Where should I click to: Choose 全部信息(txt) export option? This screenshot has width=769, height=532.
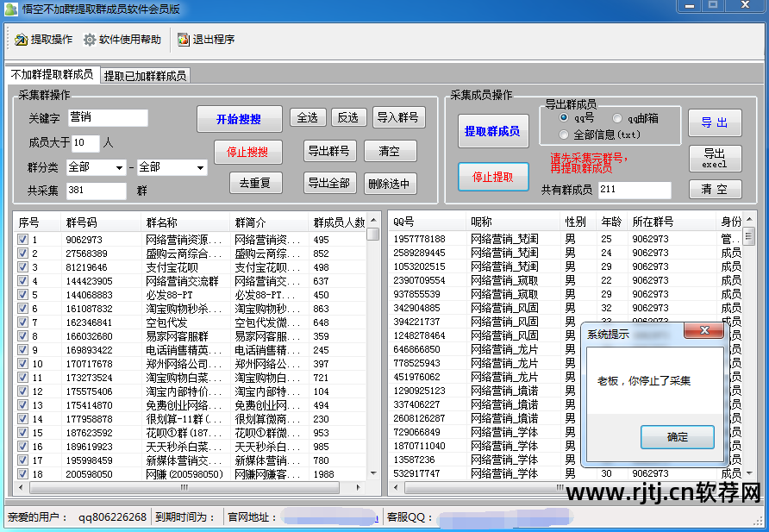click(564, 132)
